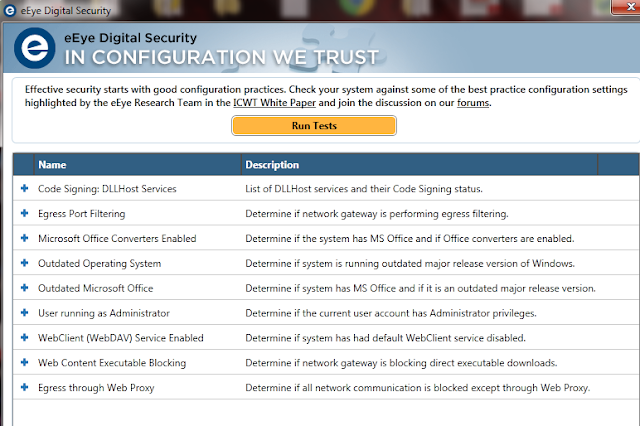Click the eEye logo in the banner
640x426 pixels.
coord(34,48)
